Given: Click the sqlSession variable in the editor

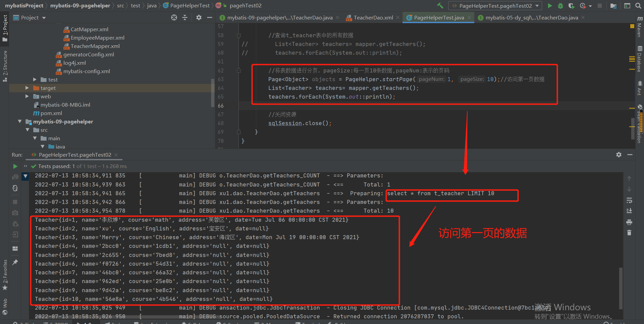Looking at the screenshot, I should pos(285,123).
